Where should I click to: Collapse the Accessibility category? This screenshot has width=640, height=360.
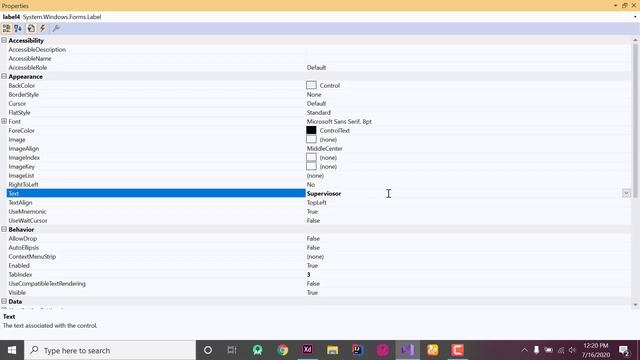4,40
